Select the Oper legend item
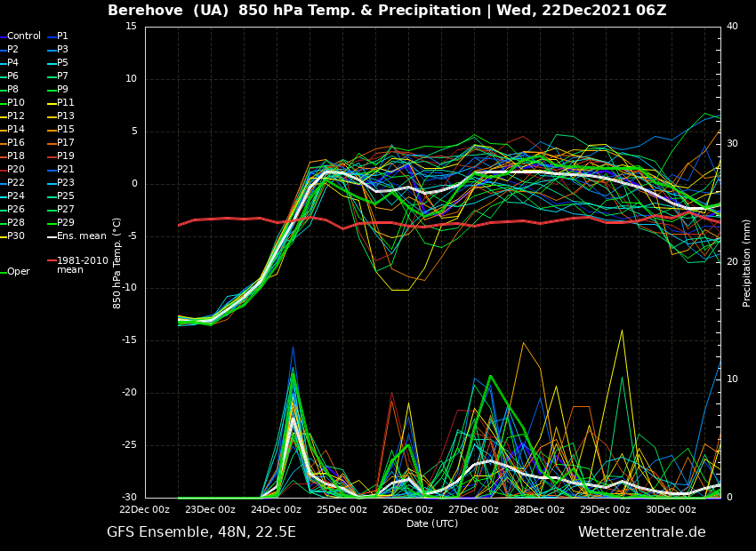 19,272
